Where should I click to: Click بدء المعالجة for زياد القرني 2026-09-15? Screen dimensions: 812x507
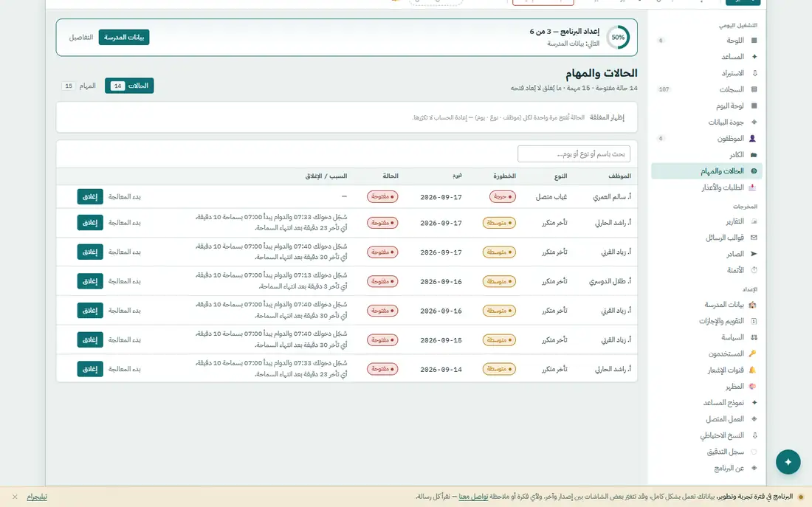(x=124, y=339)
